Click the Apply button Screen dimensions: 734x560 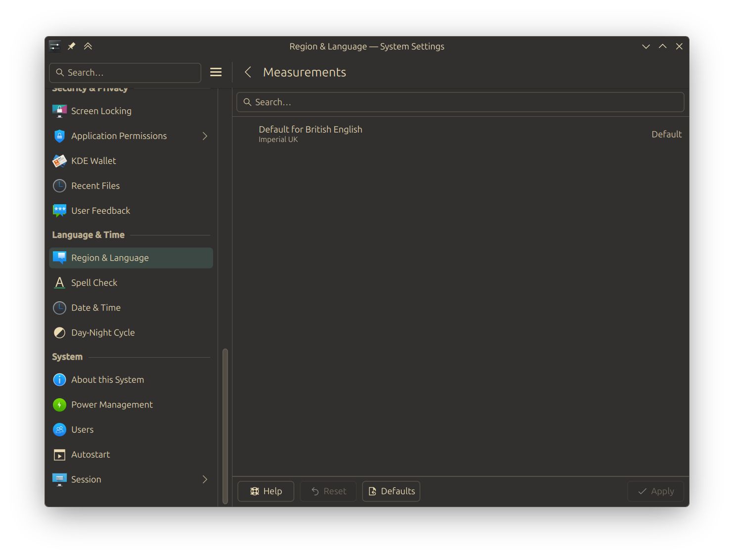[x=656, y=491]
